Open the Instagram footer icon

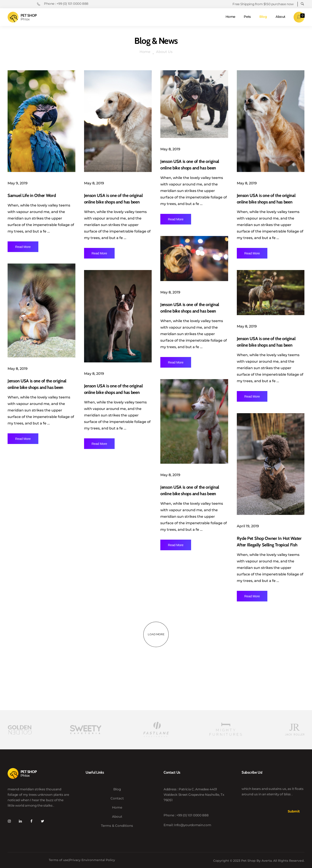[9, 821]
